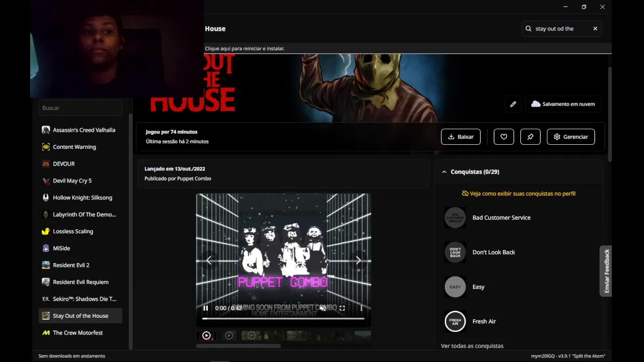Click the Don't Look Back label
Screen dimensions: 644x362
pyautogui.click(x=494, y=252)
